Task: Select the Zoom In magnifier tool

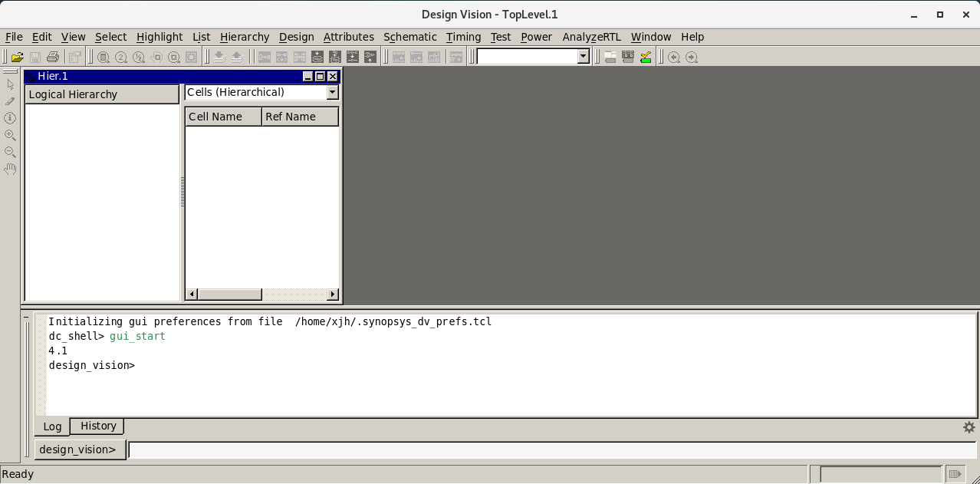Action: coord(10,135)
